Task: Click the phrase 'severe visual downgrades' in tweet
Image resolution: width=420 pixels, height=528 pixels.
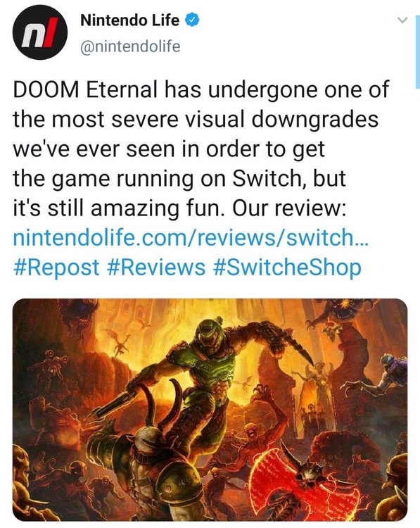Action: click(245, 119)
